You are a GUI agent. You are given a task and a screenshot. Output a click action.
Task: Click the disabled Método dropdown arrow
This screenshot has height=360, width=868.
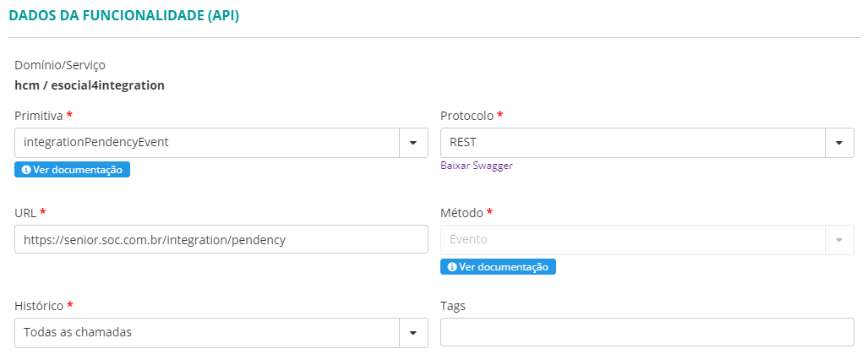839,240
